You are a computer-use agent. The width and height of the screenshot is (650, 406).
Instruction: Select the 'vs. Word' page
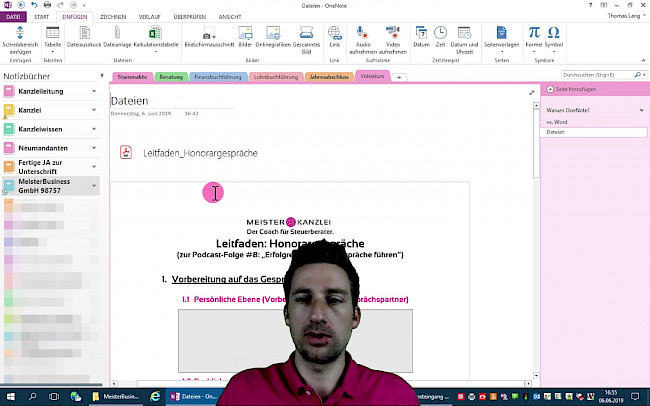click(x=556, y=121)
